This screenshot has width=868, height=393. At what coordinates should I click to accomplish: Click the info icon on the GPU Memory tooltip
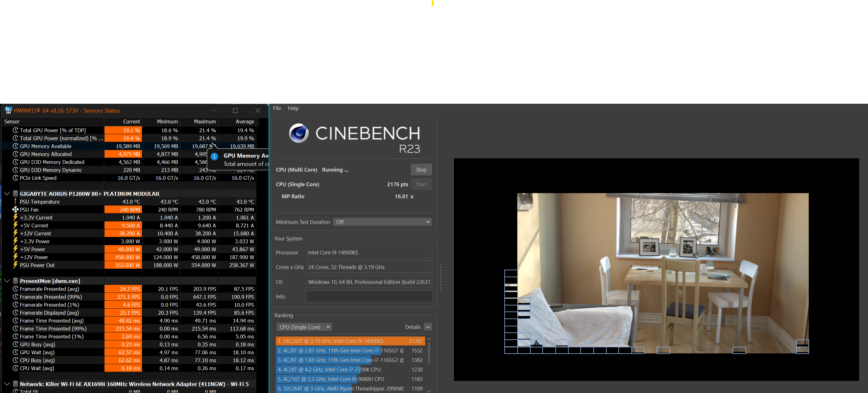coord(214,156)
